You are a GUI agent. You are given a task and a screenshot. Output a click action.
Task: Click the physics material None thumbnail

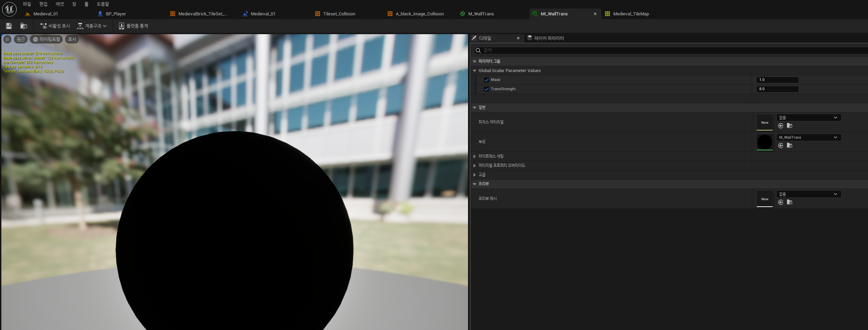tap(765, 122)
